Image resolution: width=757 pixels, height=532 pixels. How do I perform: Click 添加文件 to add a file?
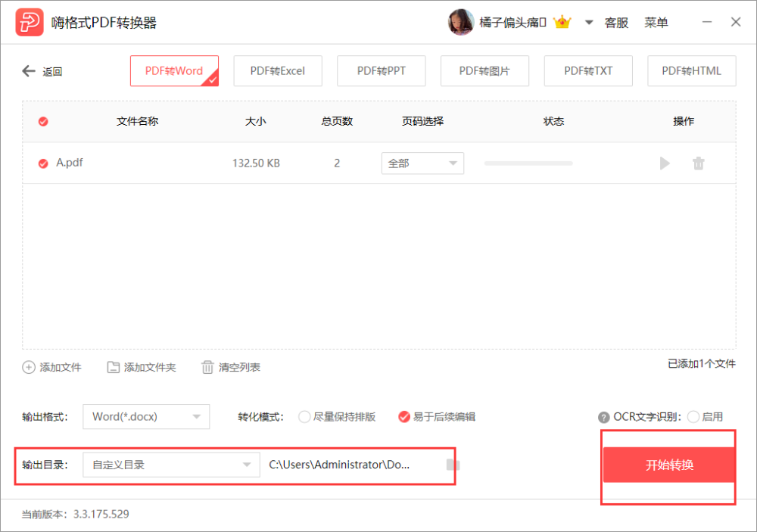pos(51,367)
